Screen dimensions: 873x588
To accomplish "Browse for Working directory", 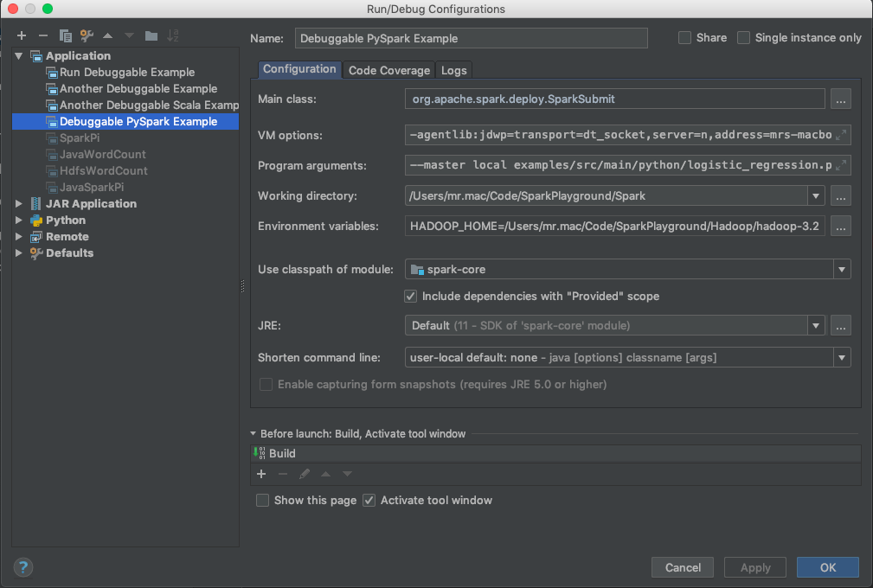I will [841, 195].
